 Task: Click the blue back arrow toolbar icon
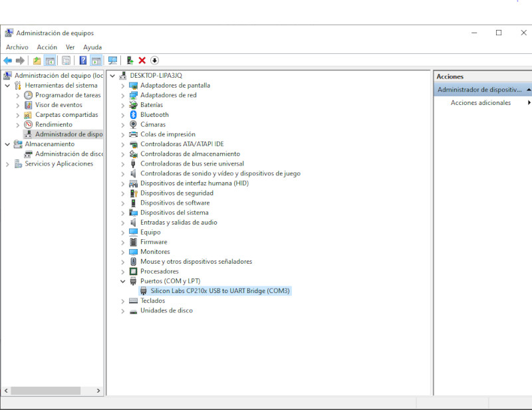[7, 60]
